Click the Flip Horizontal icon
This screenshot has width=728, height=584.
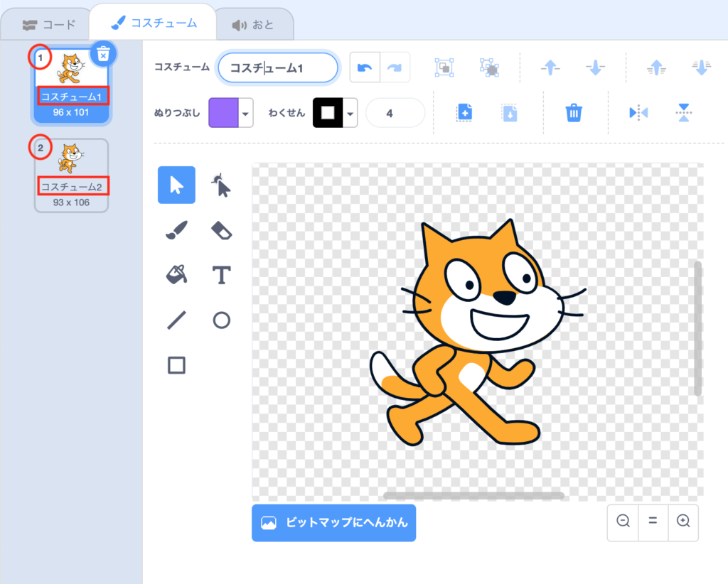638,112
